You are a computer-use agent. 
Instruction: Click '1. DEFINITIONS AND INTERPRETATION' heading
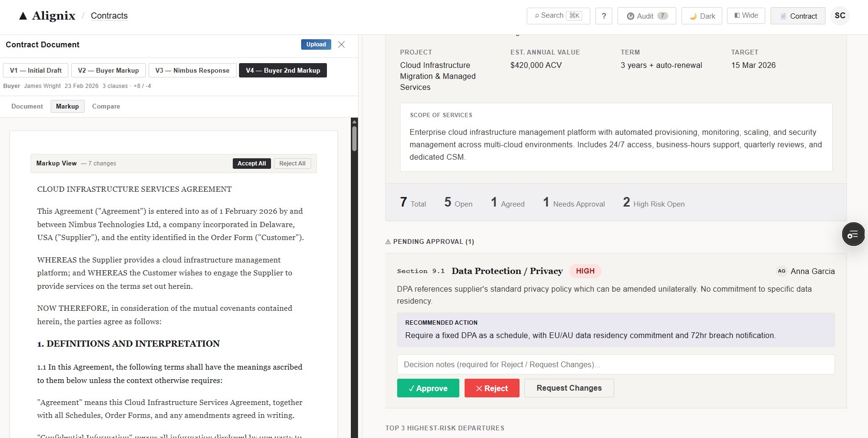click(129, 344)
